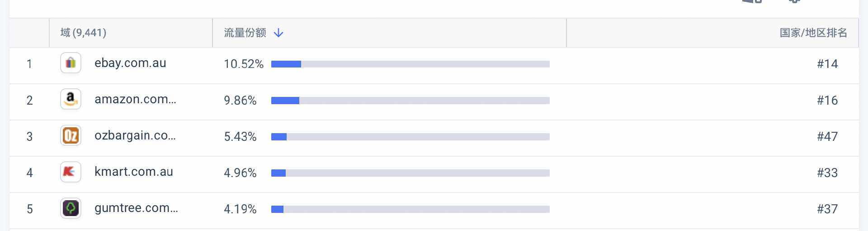Click the traffic share bar for kmart.com.au

point(410,173)
